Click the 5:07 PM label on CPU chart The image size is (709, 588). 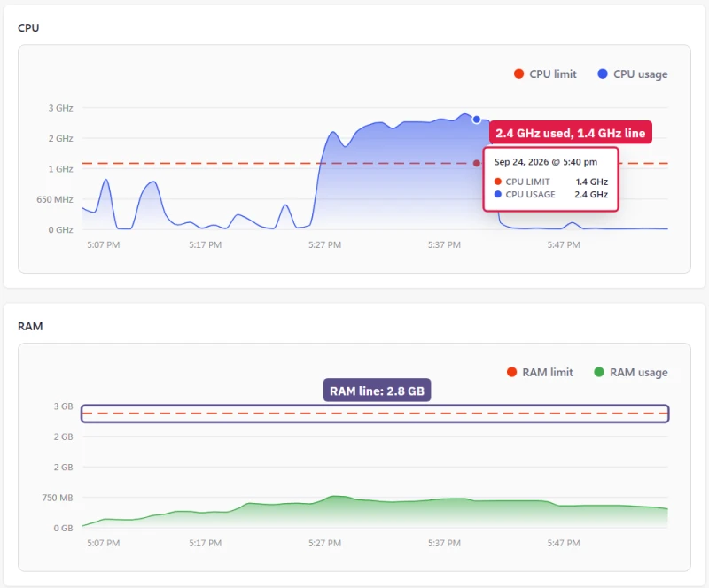[104, 245]
